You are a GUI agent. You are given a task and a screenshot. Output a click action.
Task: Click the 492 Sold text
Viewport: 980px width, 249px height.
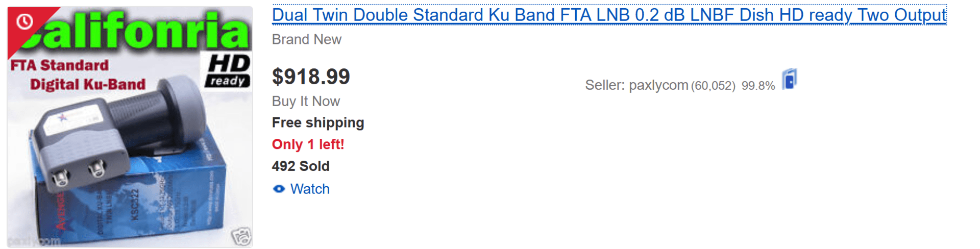tap(301, 166)
